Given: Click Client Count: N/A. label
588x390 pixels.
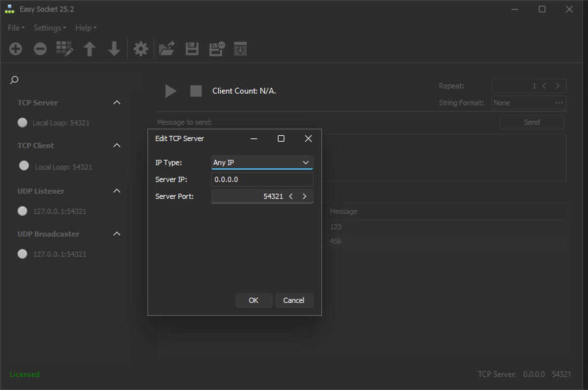Looking at the screenshot, I should [x=244, y=91].
